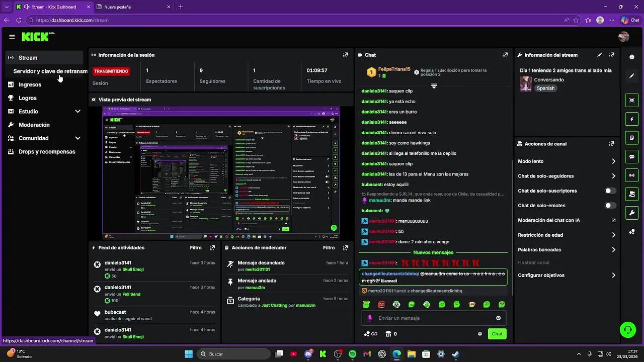Toggle Chat de solo-suscriptores switch
The height and width of the screenshot is (362, 644).
coord(610,191)
